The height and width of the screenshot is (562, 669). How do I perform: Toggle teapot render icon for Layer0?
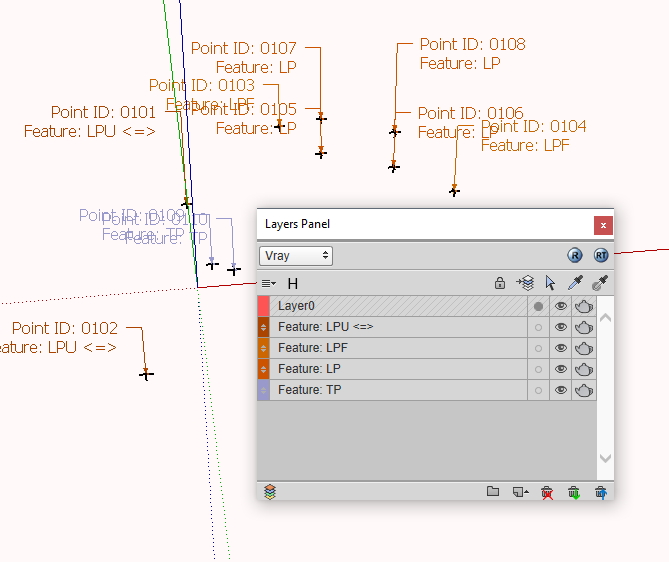pyautogui.click(x=584, y=306)
